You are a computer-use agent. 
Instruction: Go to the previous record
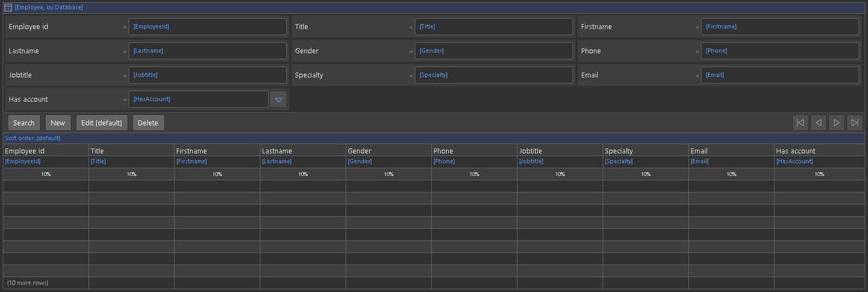pos(818,123)
